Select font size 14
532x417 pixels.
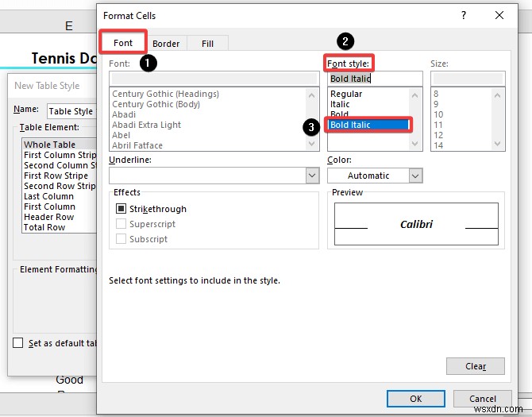(x=438, y=145)
